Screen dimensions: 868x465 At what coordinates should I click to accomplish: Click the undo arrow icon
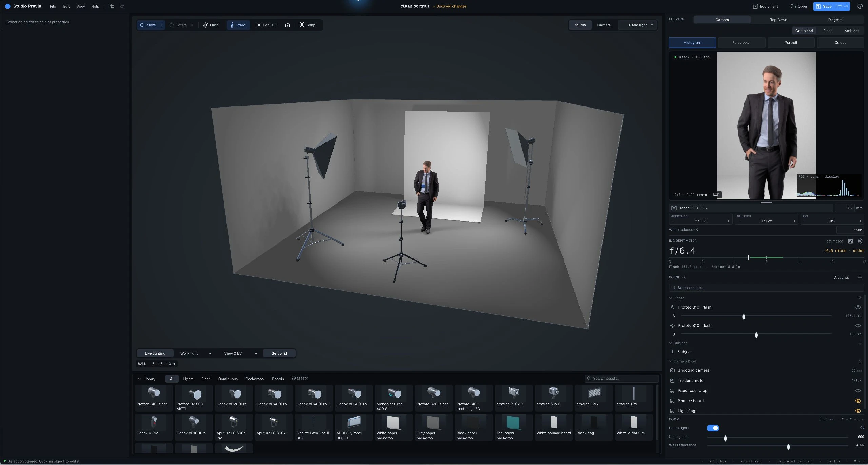coord(112,6)
